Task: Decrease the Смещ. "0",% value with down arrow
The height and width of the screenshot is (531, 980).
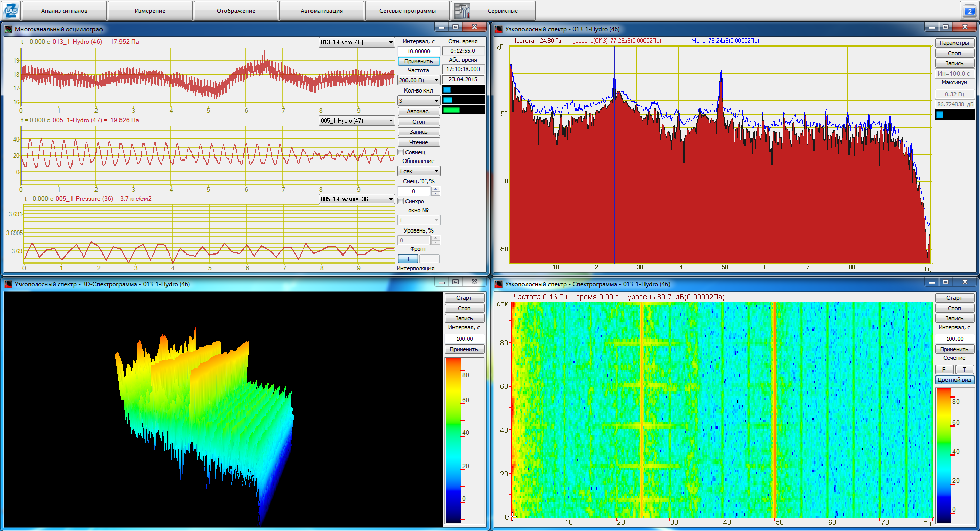Action: pos(436,194)
